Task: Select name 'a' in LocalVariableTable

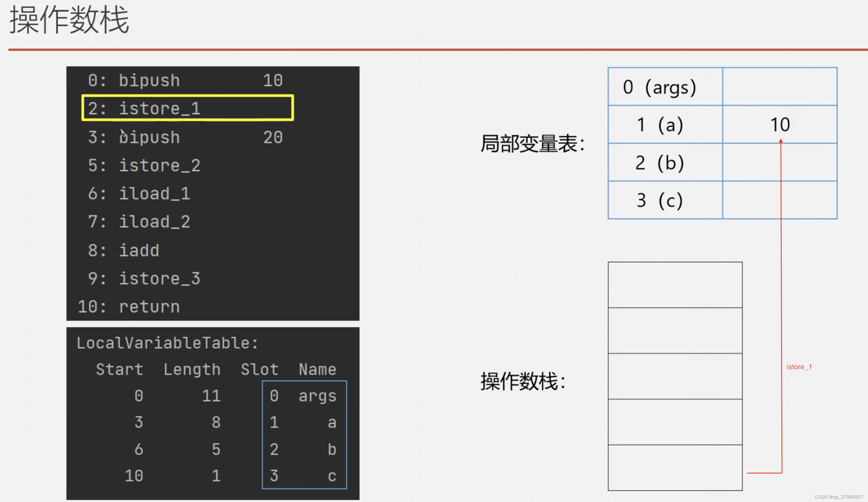Action: (332, 423)
